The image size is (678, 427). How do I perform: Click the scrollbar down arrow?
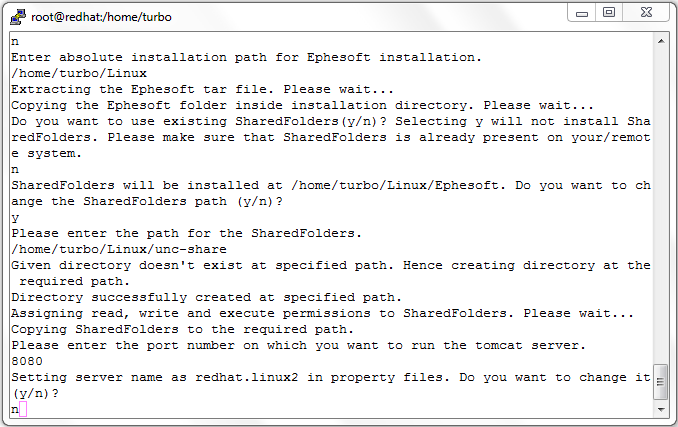pos(661,409)
